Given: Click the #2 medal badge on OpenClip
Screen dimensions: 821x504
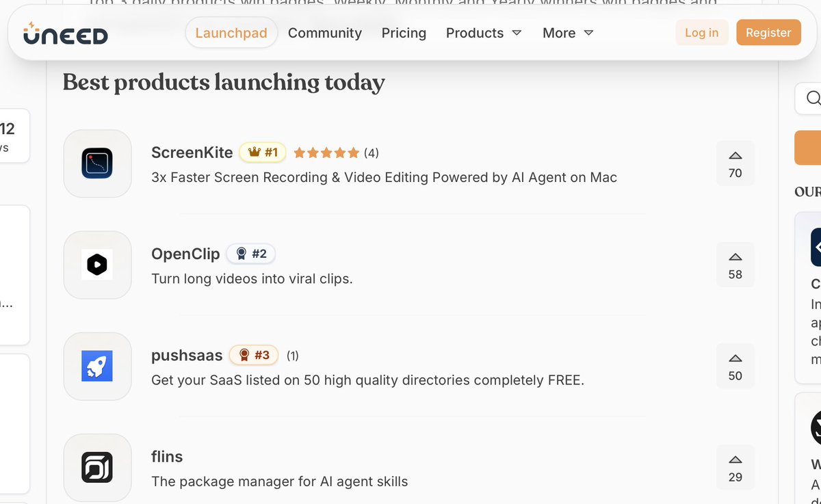Looking at the screenshot, I should (251, 254).
